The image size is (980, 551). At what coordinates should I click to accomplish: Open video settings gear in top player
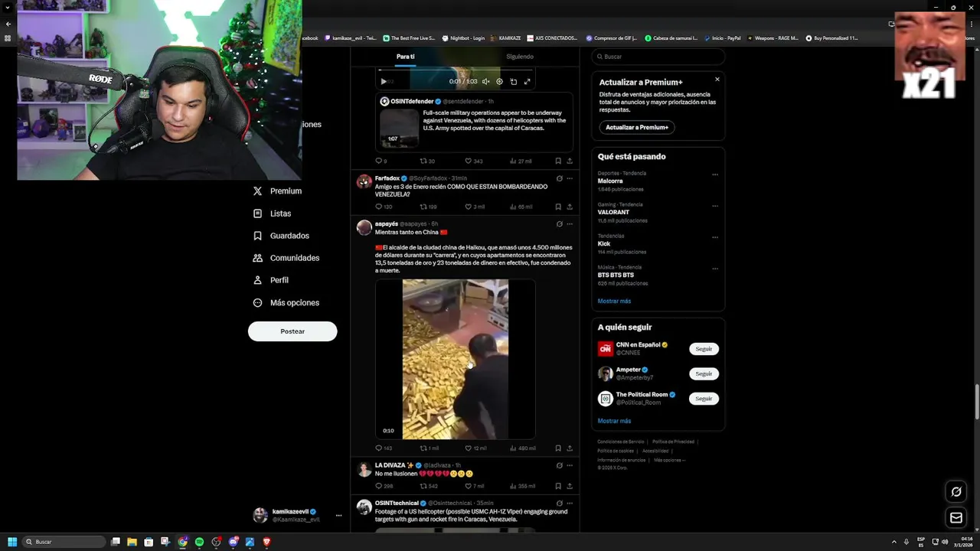(499, 81)
